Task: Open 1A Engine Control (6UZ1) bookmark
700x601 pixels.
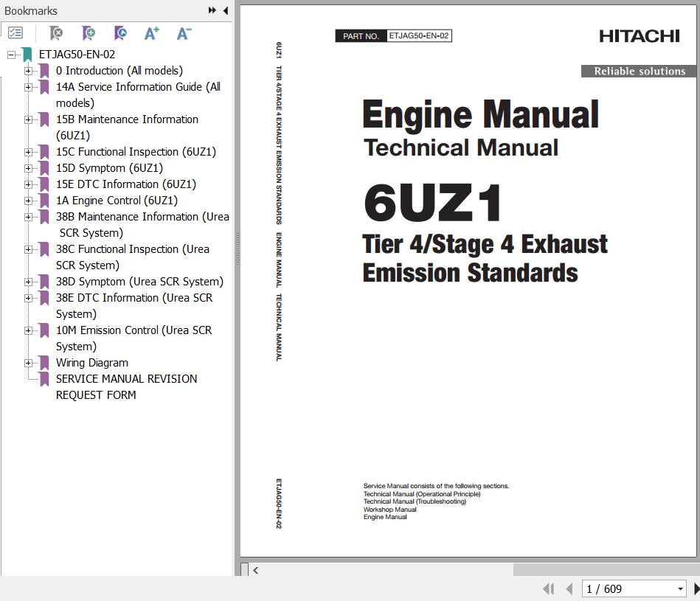Action: [117, 201]
